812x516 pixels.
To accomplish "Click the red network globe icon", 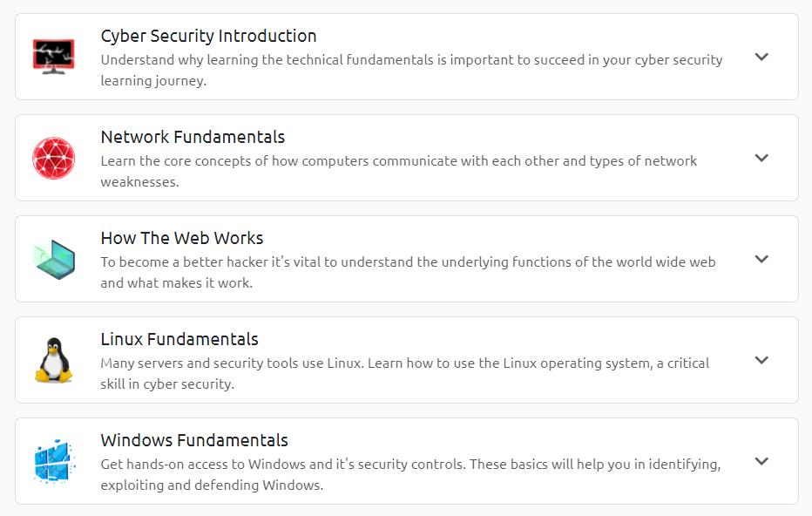I will tap(53, 158).
